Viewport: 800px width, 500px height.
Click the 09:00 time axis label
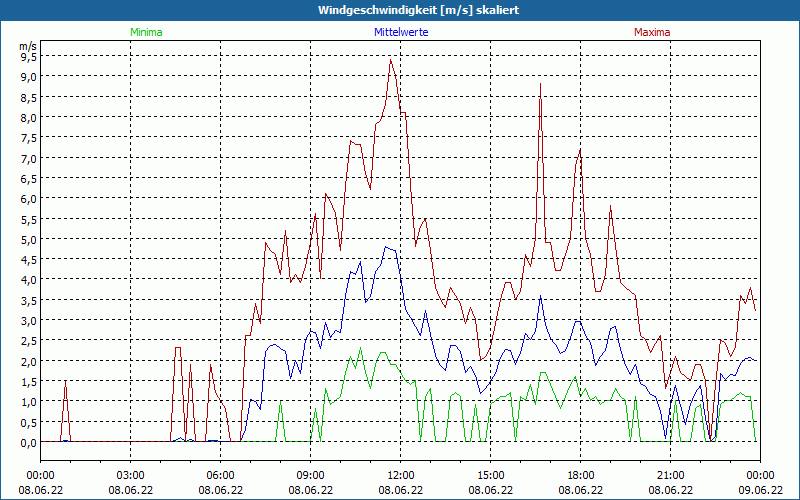311,476
